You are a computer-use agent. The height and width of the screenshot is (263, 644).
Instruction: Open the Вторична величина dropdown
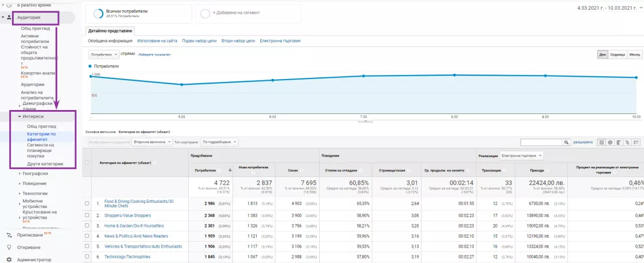(152, 142)
